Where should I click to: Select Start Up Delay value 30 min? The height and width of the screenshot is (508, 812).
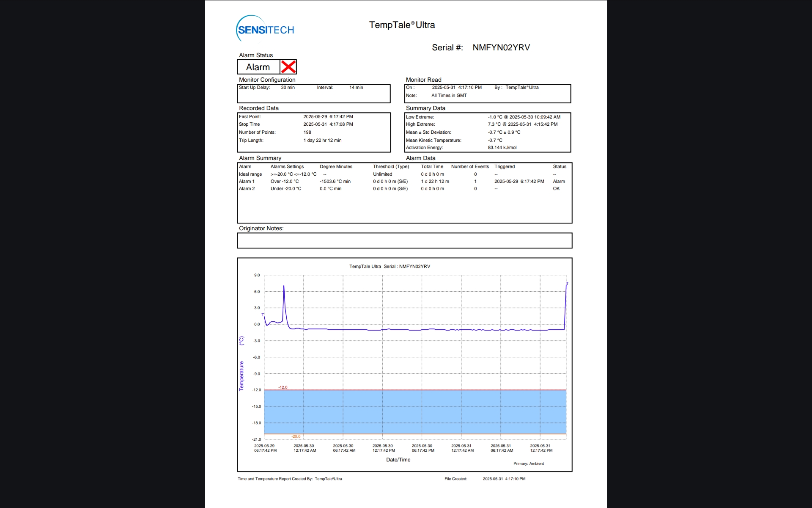(x=288, y=88)
